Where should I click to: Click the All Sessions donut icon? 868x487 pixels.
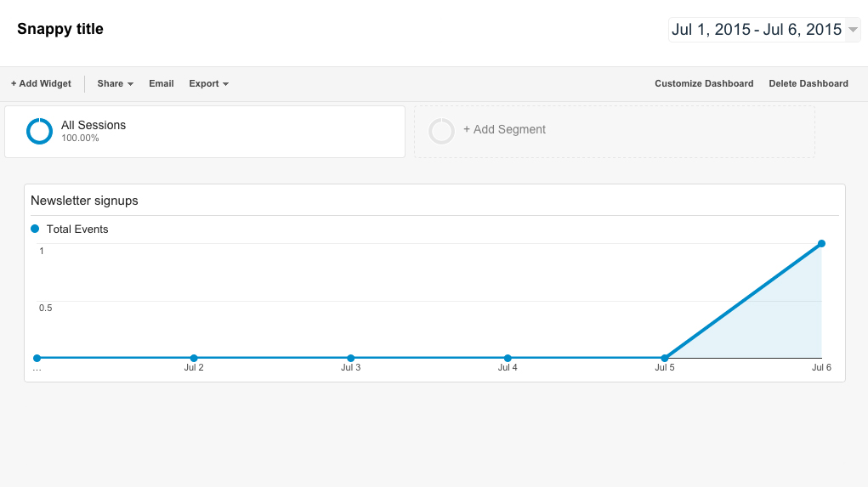pyautogui.click(x=39, y=132)
